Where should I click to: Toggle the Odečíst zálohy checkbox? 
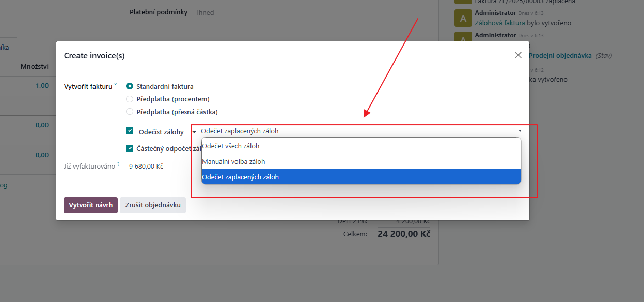click(130, 131)
